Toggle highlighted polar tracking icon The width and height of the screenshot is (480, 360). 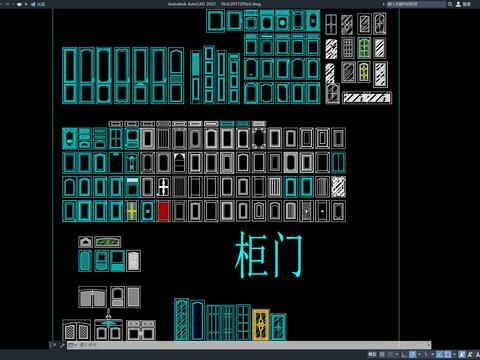412,354
